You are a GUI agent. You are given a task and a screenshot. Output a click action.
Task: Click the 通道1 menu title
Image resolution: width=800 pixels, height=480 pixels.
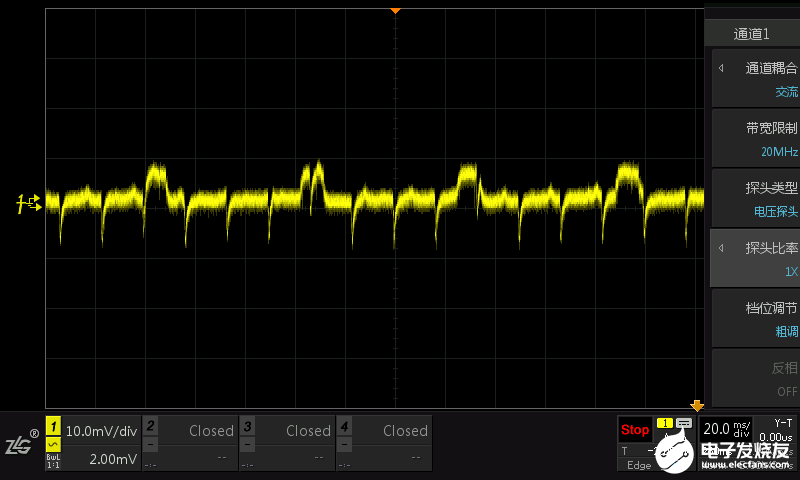pyautogui.click(x=752, y=34)
